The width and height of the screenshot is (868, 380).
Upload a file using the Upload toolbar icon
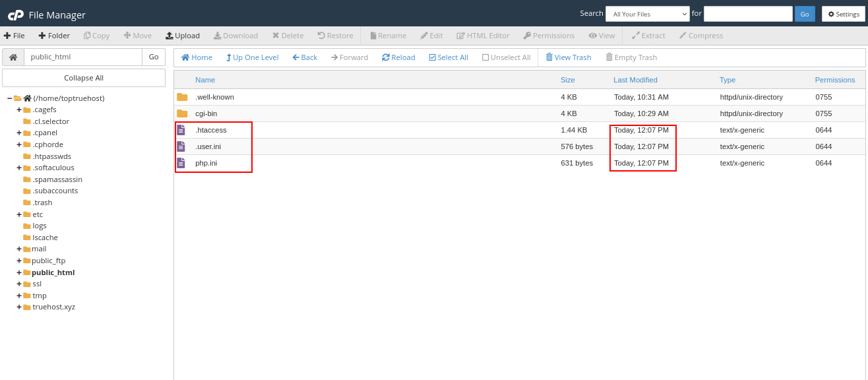pos(183,36)
